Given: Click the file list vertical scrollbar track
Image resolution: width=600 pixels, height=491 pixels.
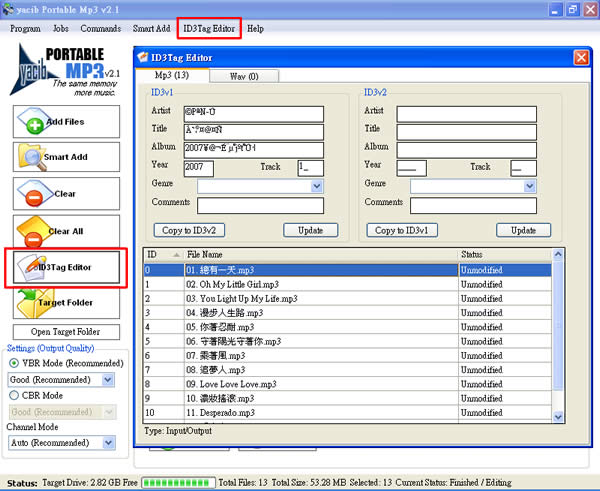Looking at the screenshot, I should (x=558, y=336).
